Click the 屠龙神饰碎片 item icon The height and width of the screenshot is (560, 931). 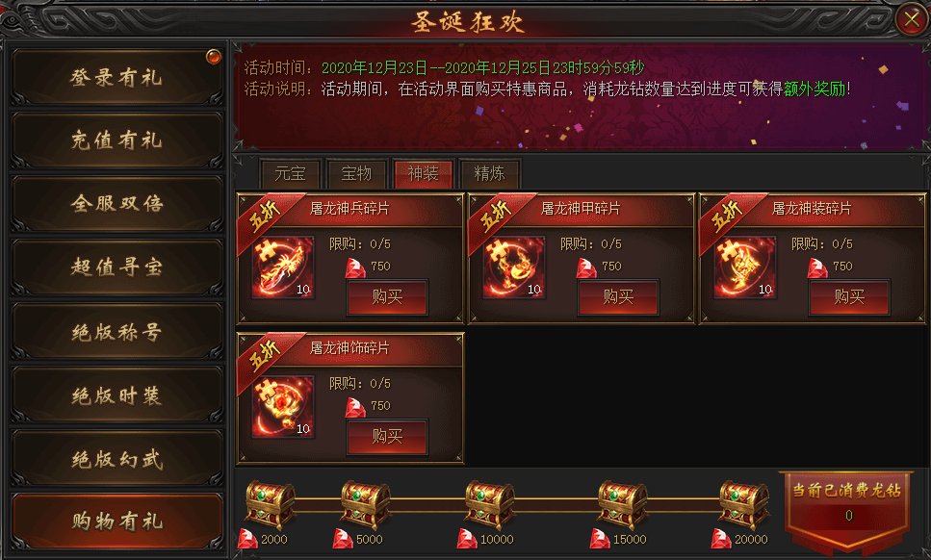tap(283, 407)
